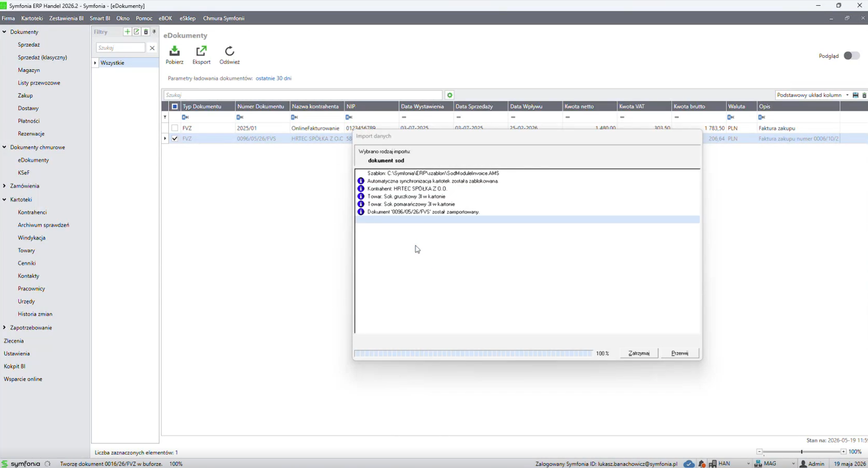Open the Kartoteki menu in the menu bar

click(32, 18)
